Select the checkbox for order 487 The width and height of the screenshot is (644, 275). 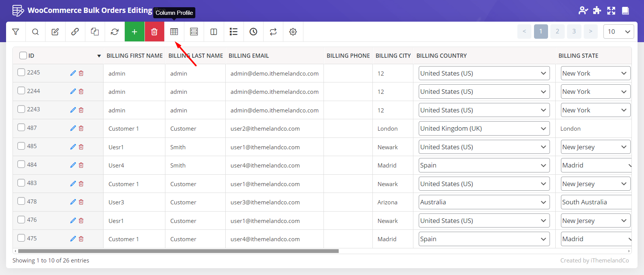[21, 127]
